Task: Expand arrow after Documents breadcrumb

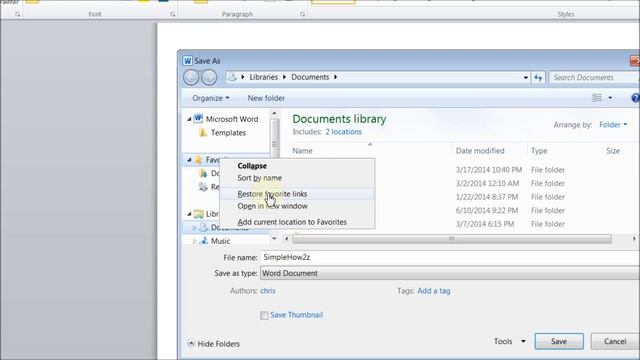Action: pyautogui.click(x=336, y=77)
